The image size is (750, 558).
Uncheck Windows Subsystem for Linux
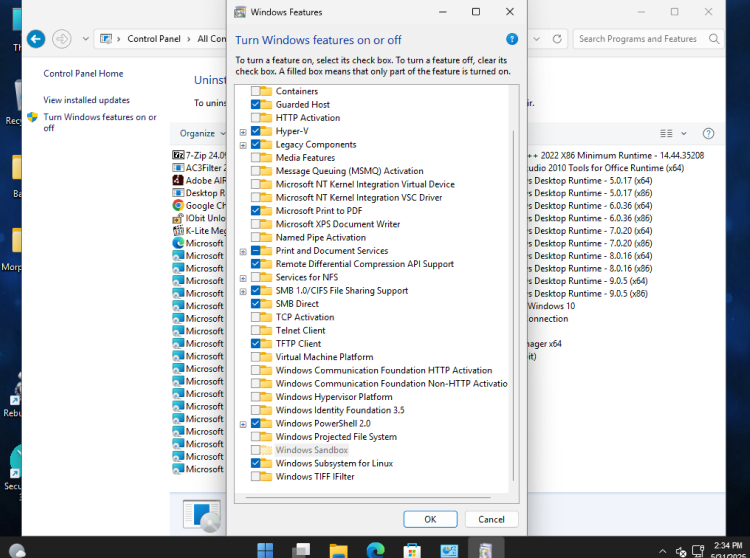[x=255, y=463]
